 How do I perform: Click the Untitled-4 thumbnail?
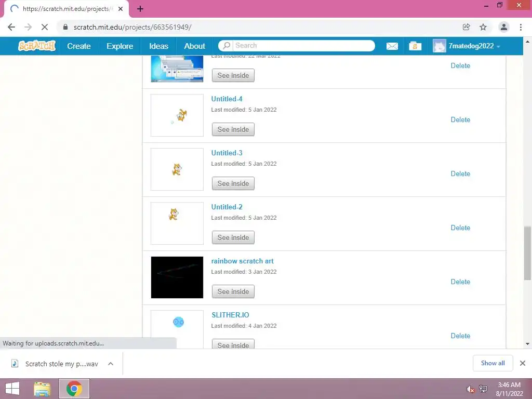click(177, 115)
